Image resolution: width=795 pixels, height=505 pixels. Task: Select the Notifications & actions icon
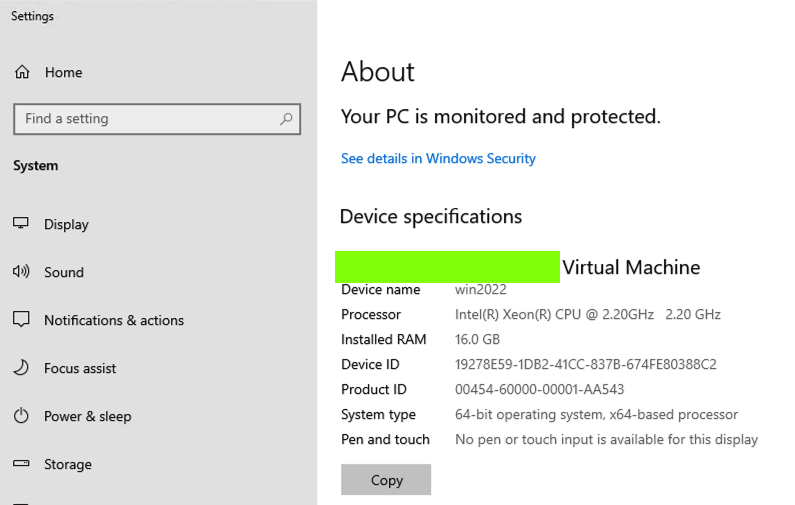21,320
